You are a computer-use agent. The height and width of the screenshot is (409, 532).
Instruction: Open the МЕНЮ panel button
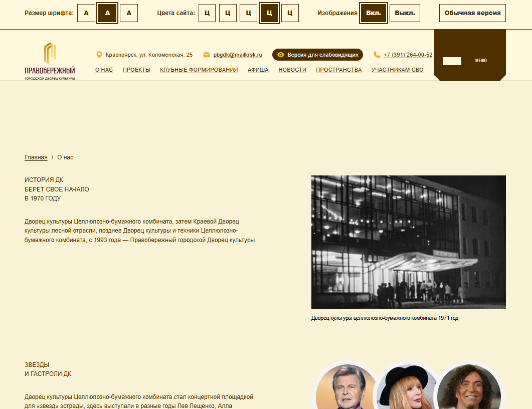tap(470, 55)
